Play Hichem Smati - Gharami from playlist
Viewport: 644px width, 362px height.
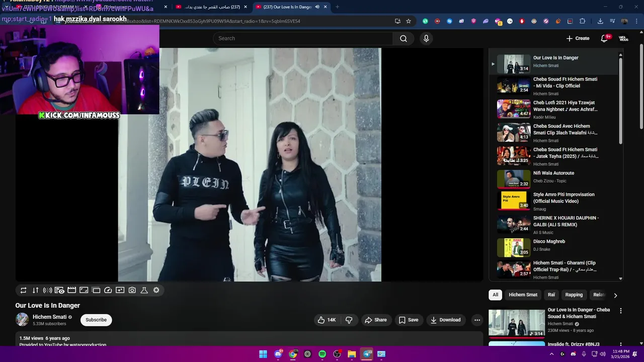553,269
